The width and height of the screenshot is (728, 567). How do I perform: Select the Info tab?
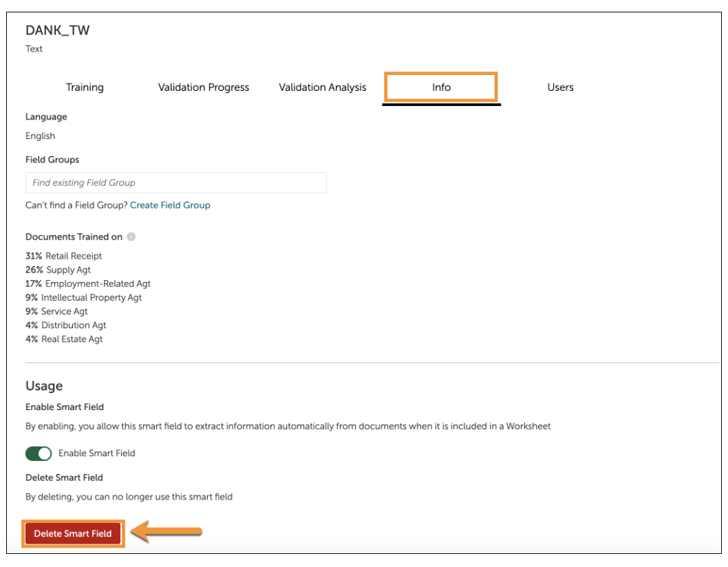tap(440, 87)
